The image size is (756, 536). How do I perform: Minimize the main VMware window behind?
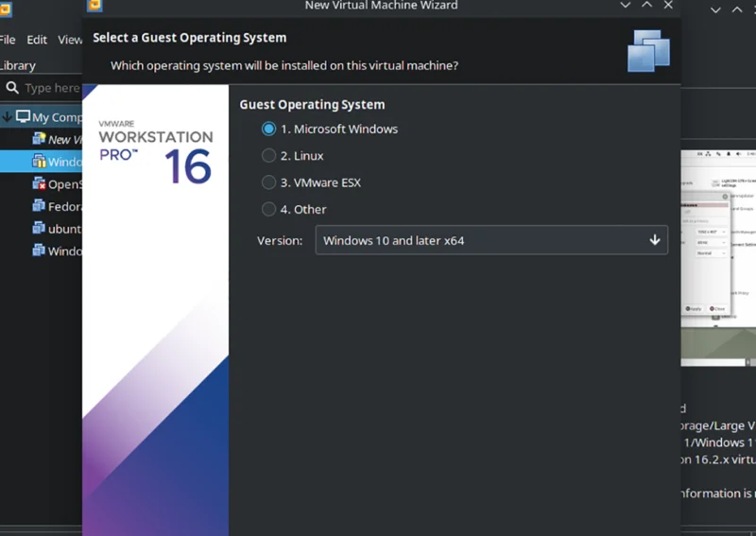click(715, 9)
